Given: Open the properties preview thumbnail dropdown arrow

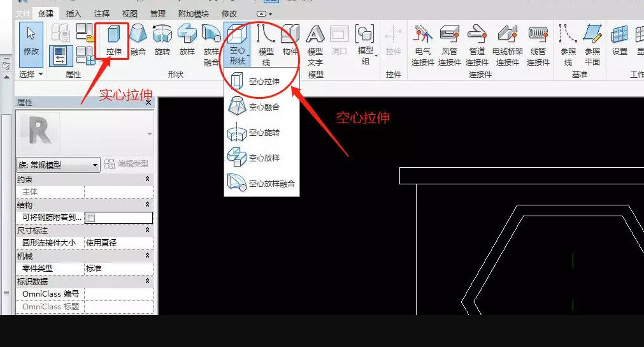Looking at the screenshot, I should click(x=150, y=133).
